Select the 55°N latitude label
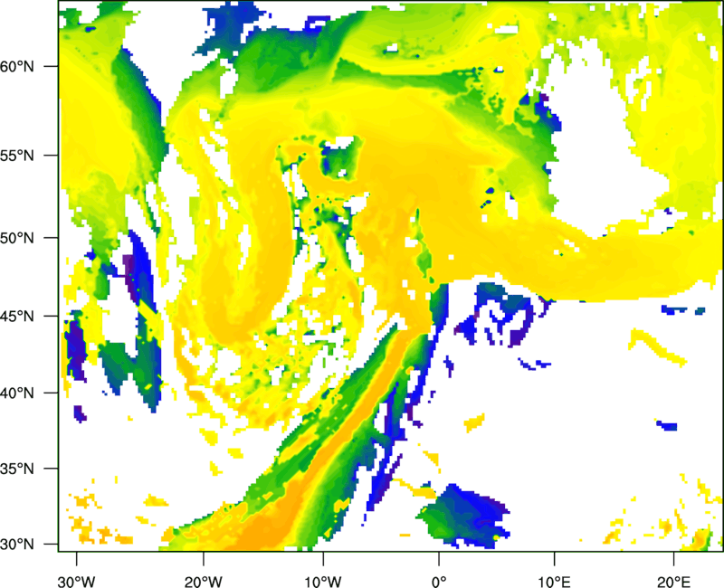The width and height of the screenshot is (724, 588). pyautogui.click(x=17, y=156)
